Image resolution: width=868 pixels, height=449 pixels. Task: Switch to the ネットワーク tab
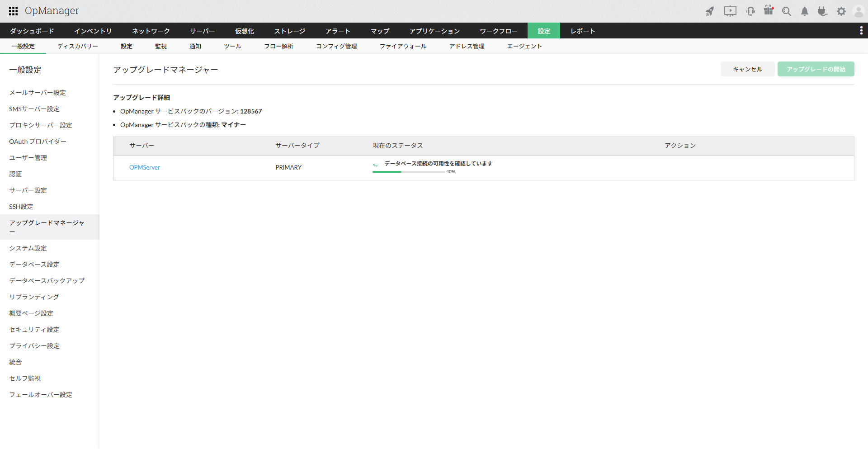point(151,31)
